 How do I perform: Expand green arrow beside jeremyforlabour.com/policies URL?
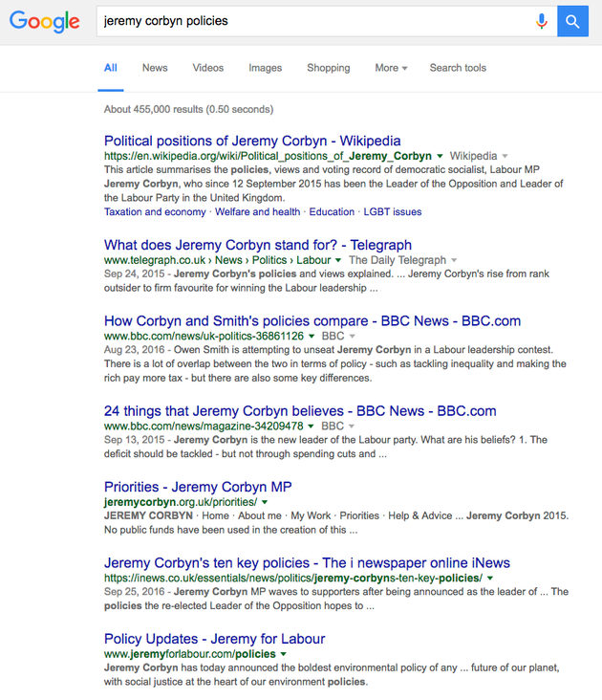[283, 654]
